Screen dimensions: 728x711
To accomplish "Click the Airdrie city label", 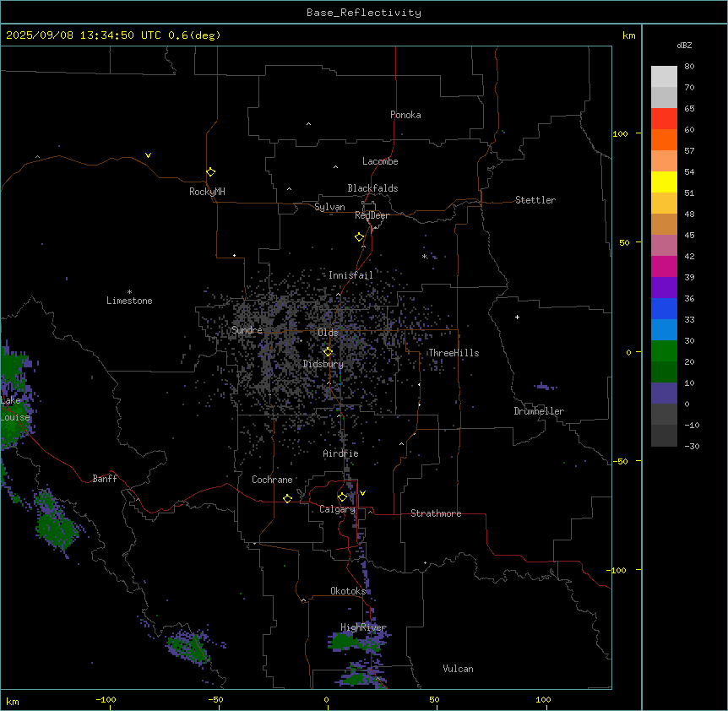I will pos(340,453).
